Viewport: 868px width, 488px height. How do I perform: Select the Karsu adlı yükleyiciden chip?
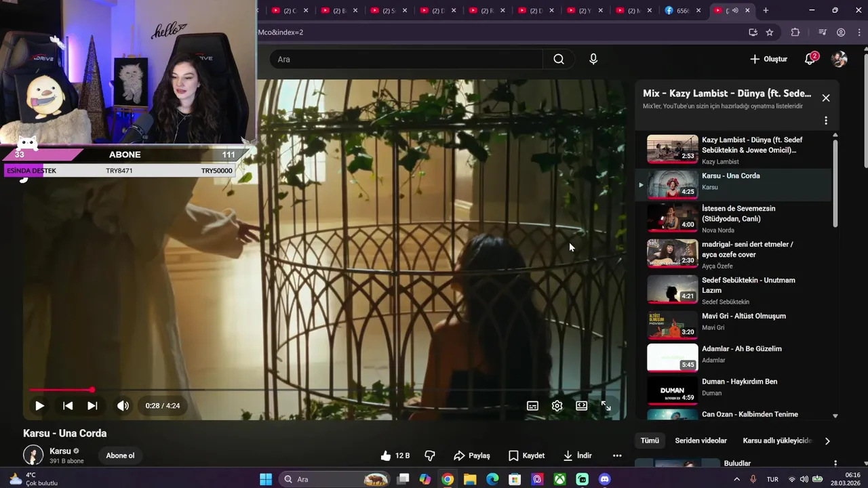click(777, 441)
